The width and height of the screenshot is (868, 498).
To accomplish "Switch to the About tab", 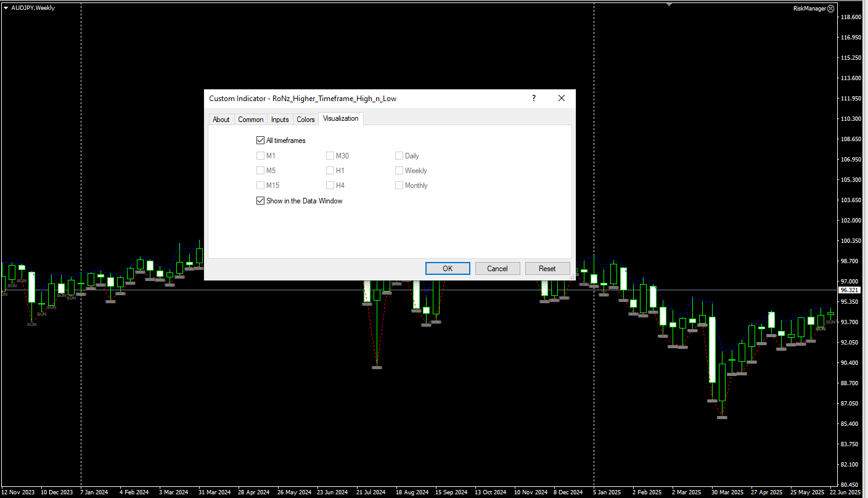I will point(221,119).
